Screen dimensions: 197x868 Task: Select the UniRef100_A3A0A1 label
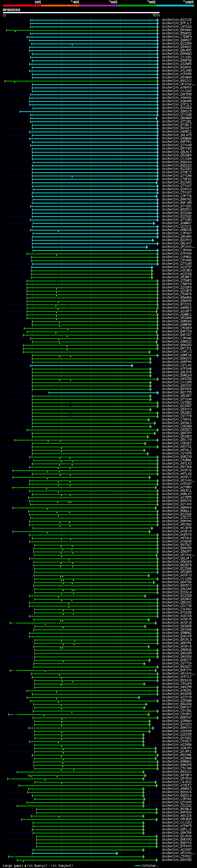177,98
